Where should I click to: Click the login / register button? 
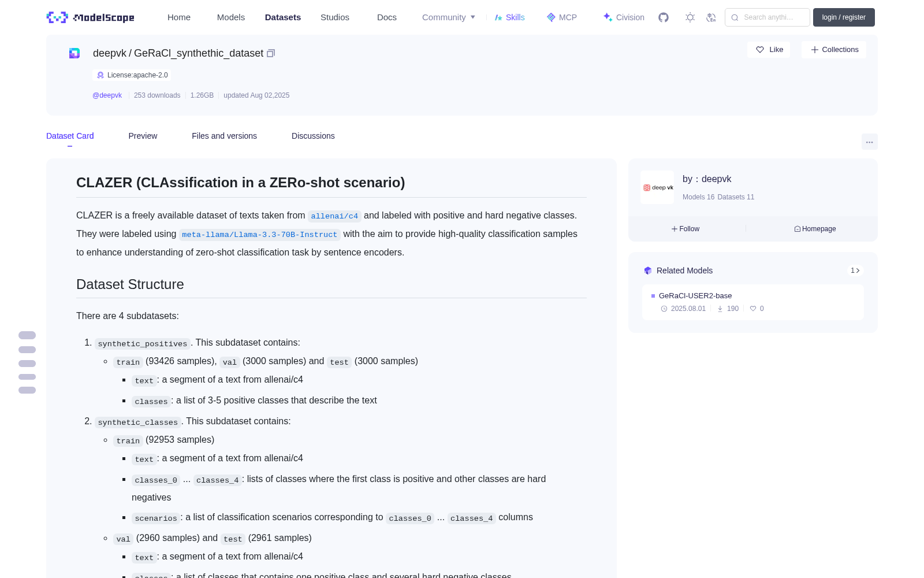coord(844,17)
